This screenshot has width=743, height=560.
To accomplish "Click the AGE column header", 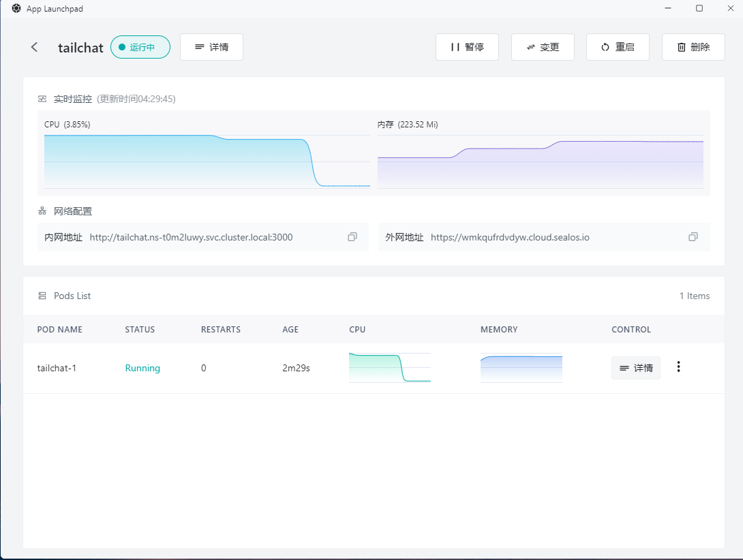I will coord(290,329).
